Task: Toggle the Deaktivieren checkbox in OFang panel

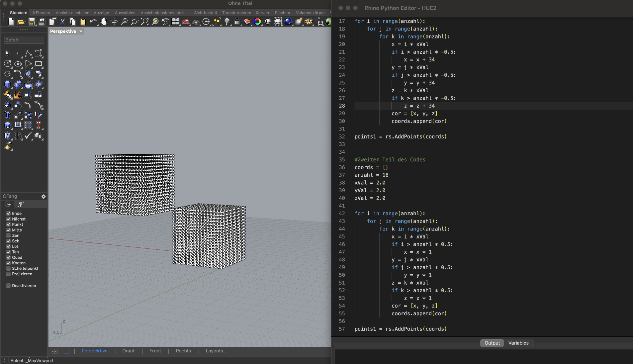Action: (9, 286)
